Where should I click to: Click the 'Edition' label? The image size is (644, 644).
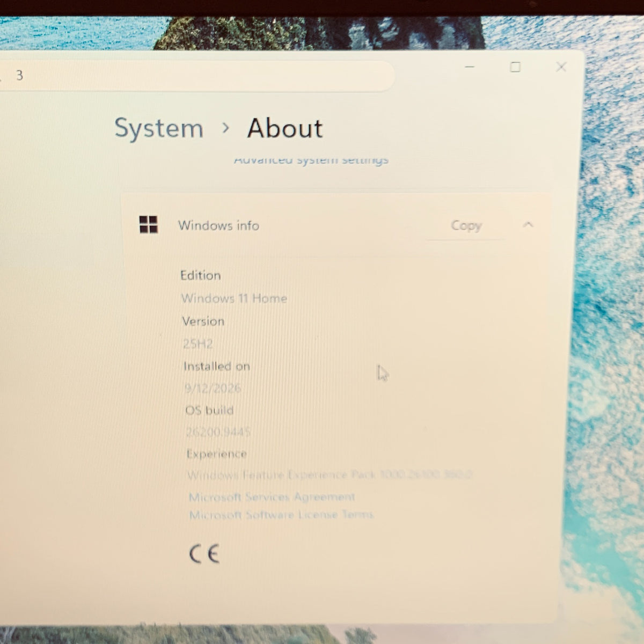(x=201, y=275)
